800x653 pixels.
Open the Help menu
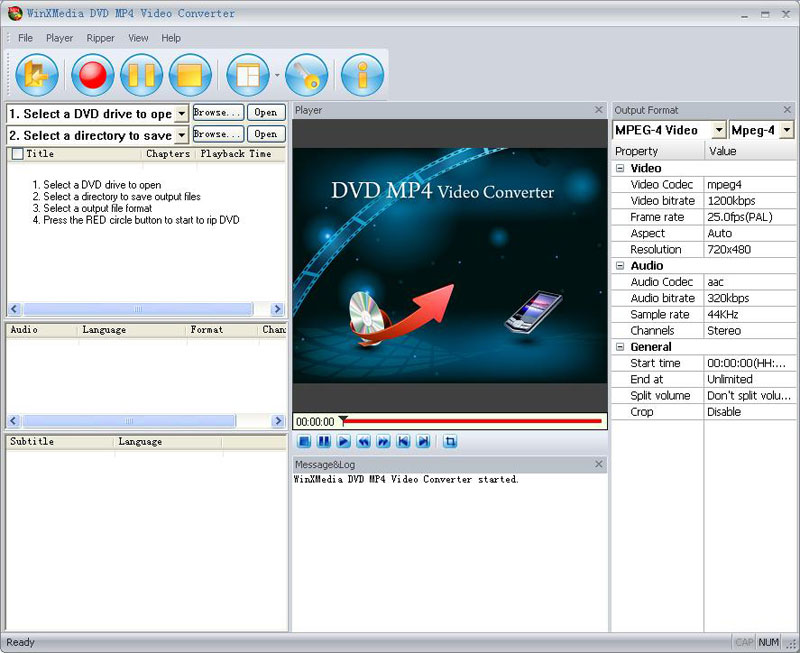tap(171, 38)
